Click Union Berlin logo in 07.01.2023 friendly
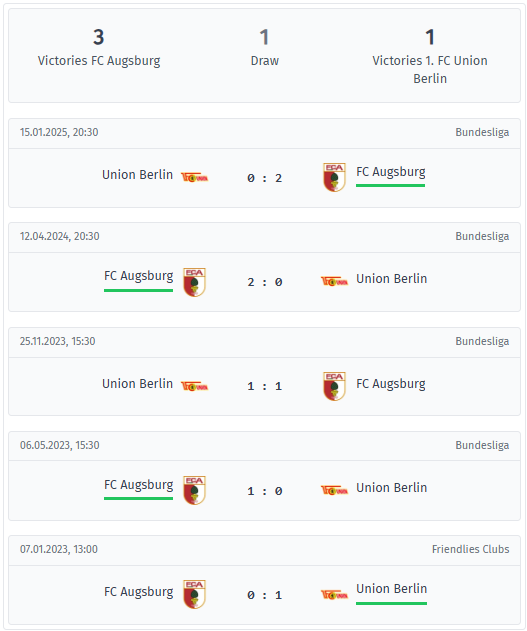 pyautogui.click(x=334, y=594)
